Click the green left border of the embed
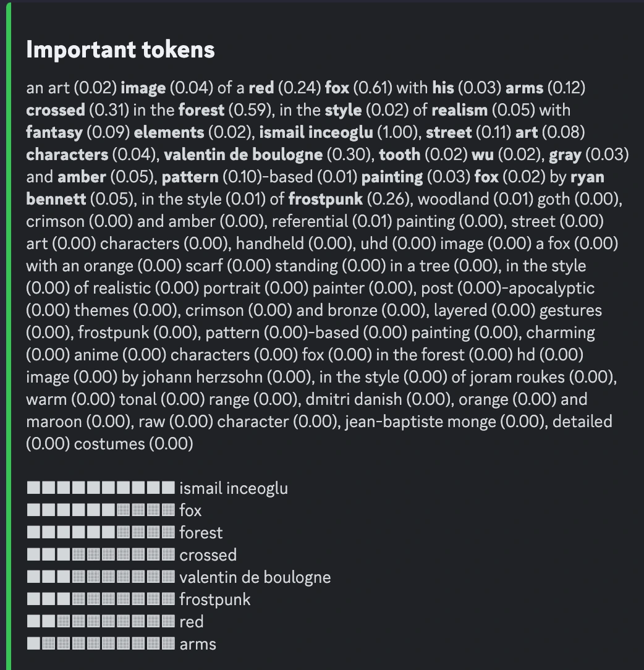 [x=9, y=335]
